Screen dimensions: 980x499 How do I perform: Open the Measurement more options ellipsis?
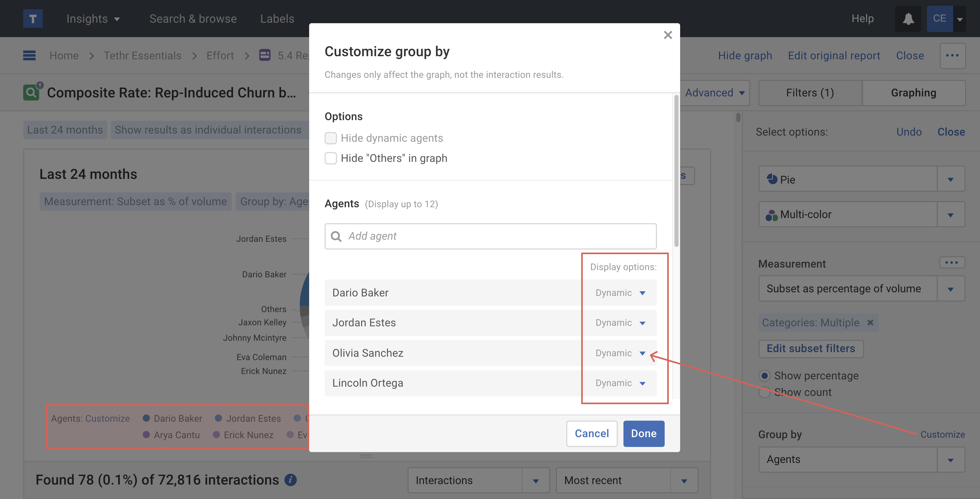(951, 263)
